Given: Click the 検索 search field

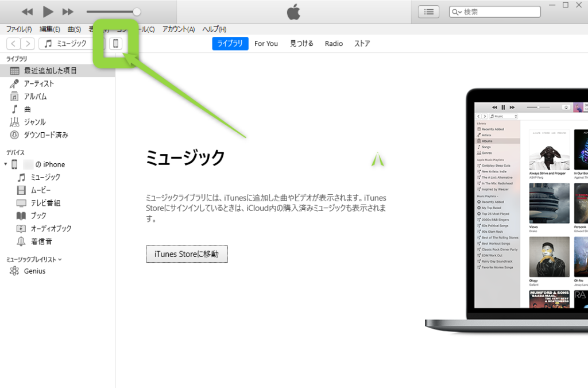Looking at the screenshot, I should [x=494, y=12].
